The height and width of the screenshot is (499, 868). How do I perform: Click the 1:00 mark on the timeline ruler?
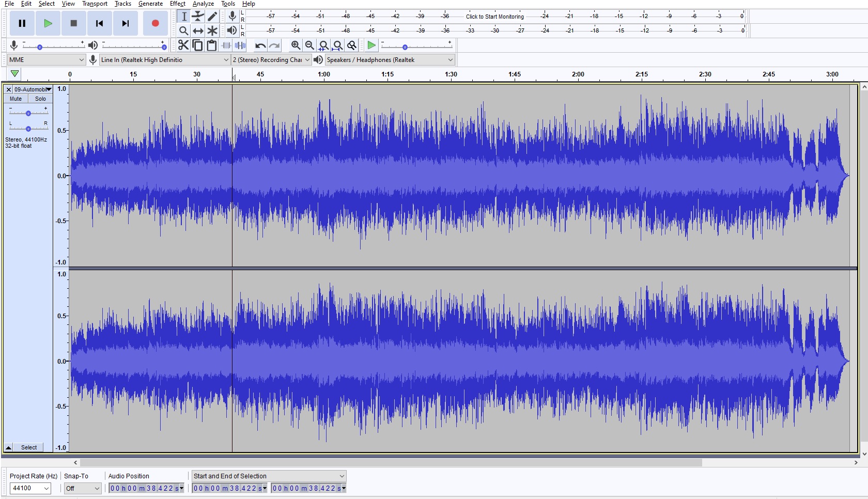[324, 74]
